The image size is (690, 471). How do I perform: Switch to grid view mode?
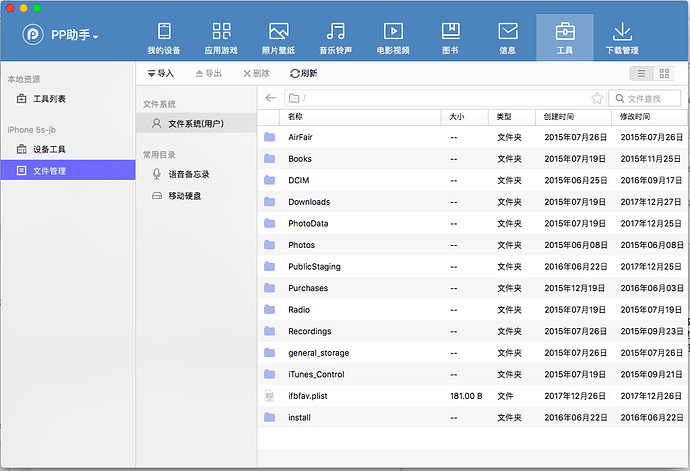664,74
